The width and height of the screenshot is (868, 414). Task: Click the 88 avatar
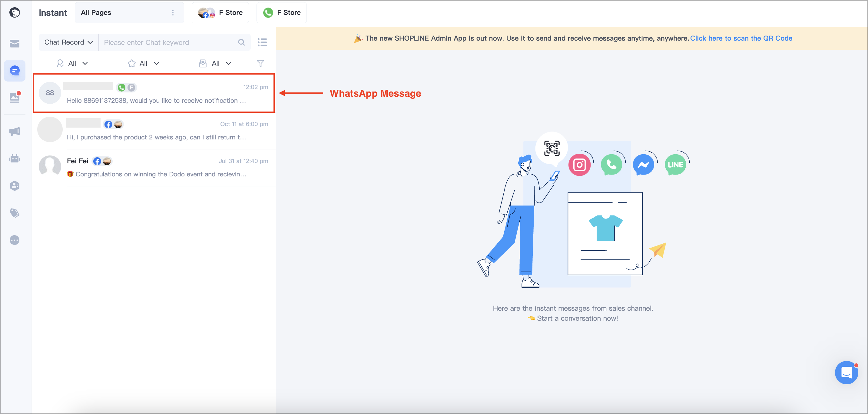click(50, 93)
